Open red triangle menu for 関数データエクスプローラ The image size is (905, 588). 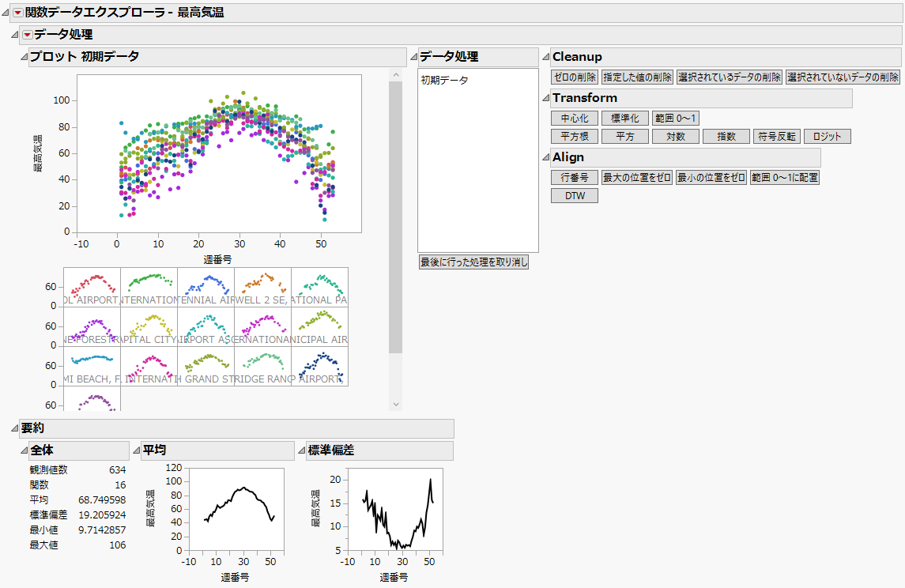(x=18, y=13)
